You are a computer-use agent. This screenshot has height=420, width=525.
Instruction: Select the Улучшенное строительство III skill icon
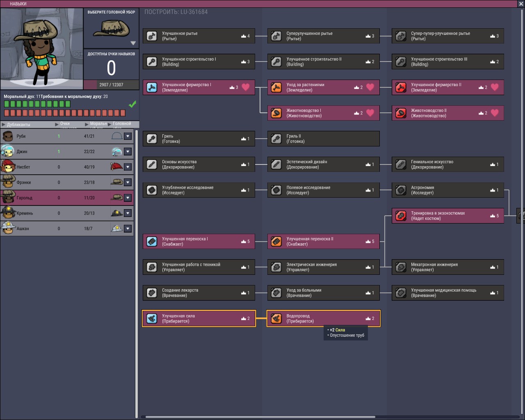click(x=401, y=62)
